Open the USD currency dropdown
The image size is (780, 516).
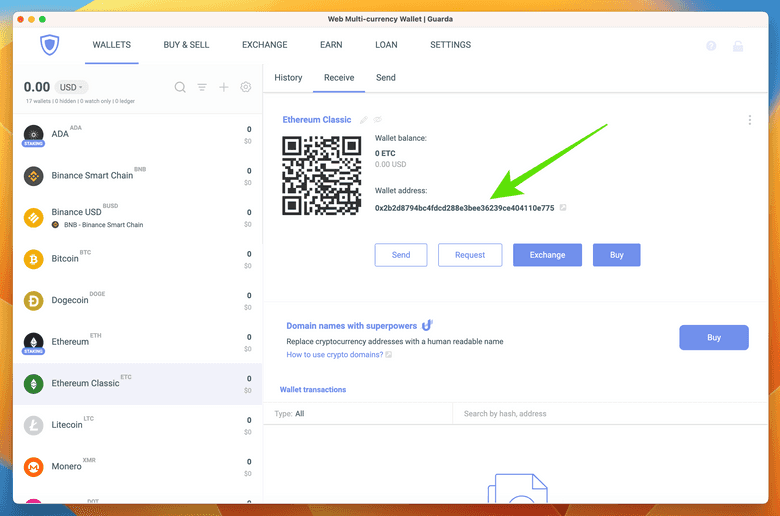coord(70,87)
